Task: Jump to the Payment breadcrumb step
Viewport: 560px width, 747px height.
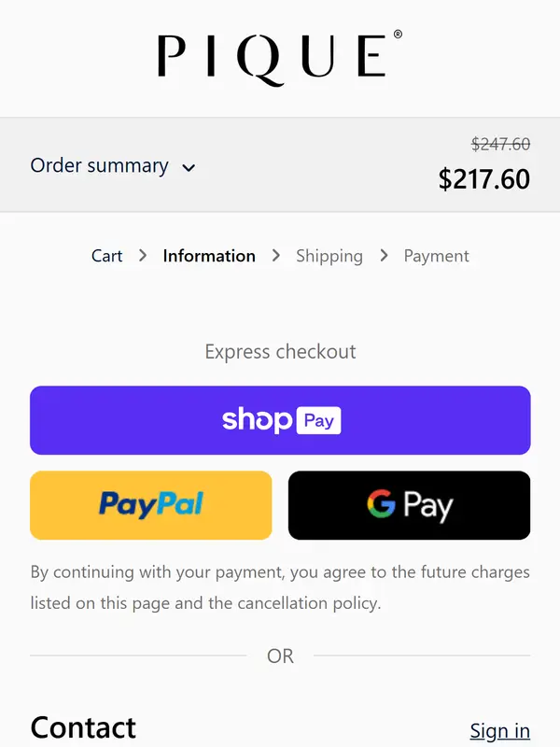Action: pos(436,256)
